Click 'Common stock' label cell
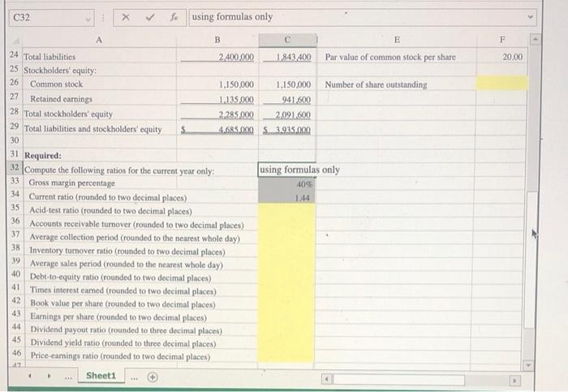 click(56, 84)
